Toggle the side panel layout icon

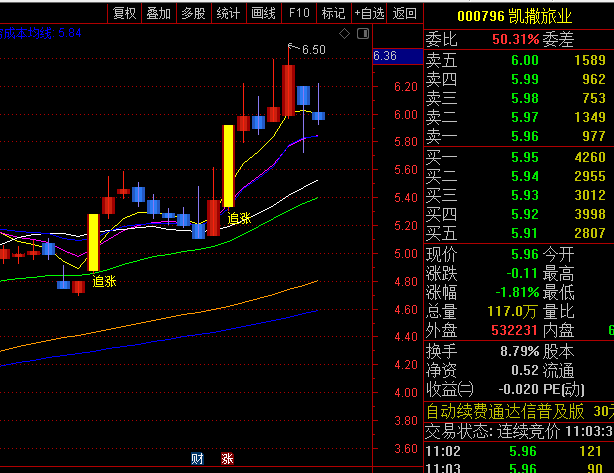[x=363, y=34]
